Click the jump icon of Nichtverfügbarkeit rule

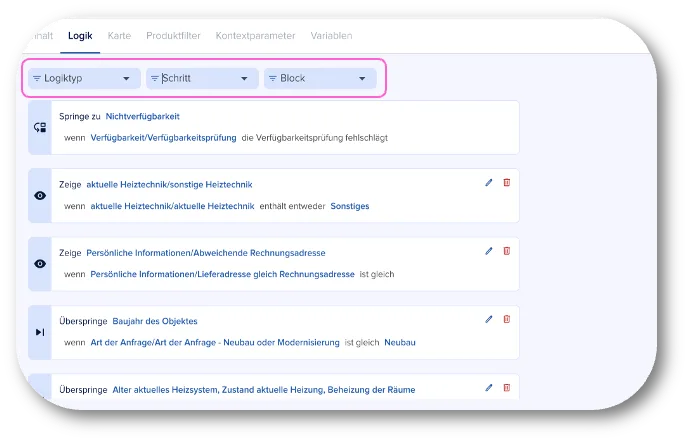point(40,127)
